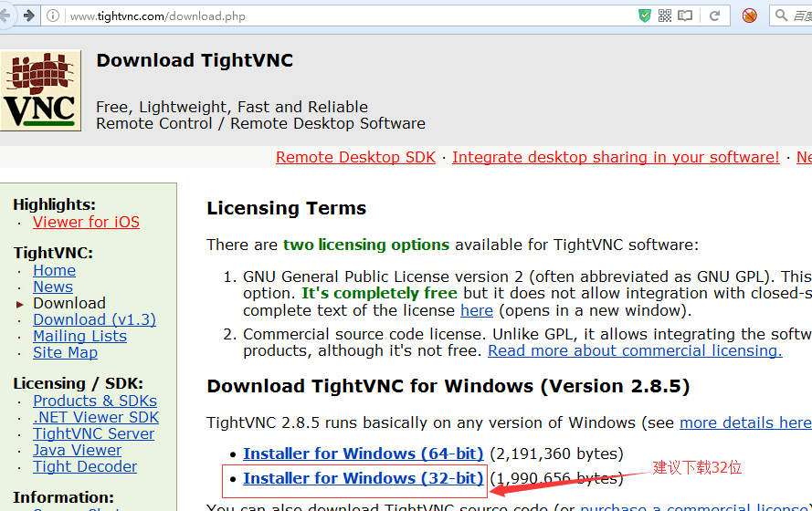Reload the page with the refresh icon
This screenshot has width=812, height=511.
714,16
